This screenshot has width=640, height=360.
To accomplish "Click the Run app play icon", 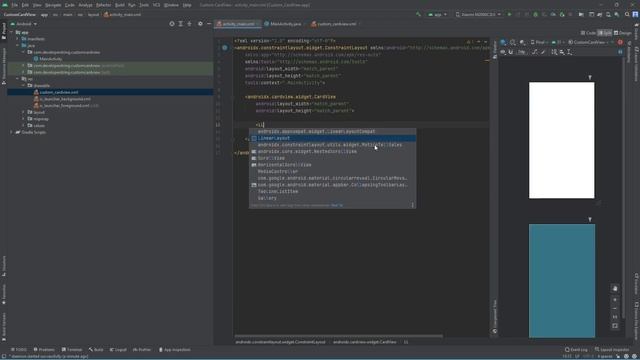I will [x=509, y=15].
